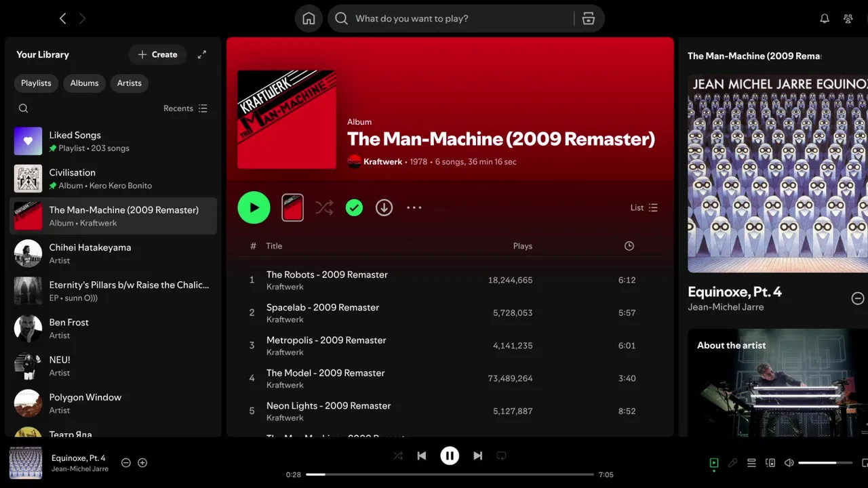Open The Man-Machine title in right panel

tap(754, 56)
